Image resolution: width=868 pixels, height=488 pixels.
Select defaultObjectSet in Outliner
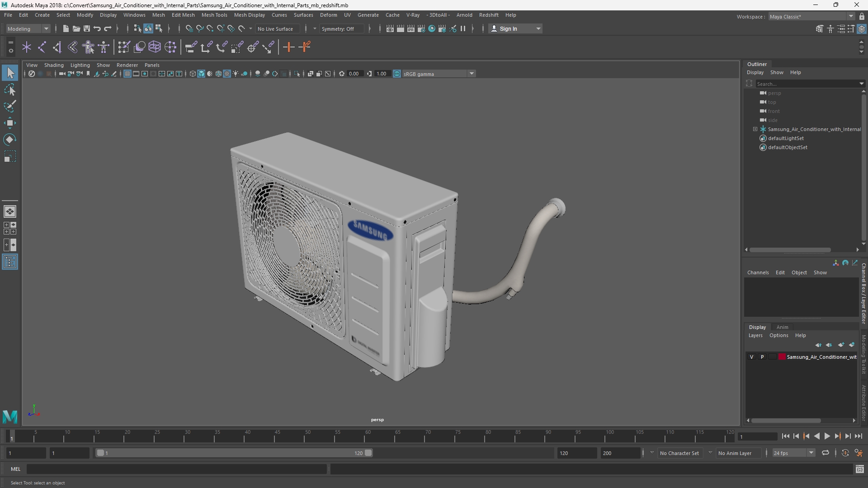click(x=788, y=147)
